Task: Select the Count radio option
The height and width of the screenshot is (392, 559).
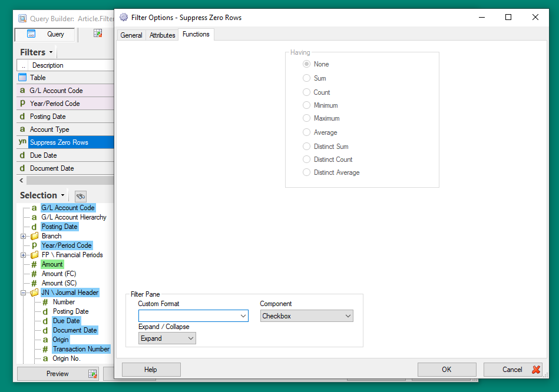Action: click(306, 92)
